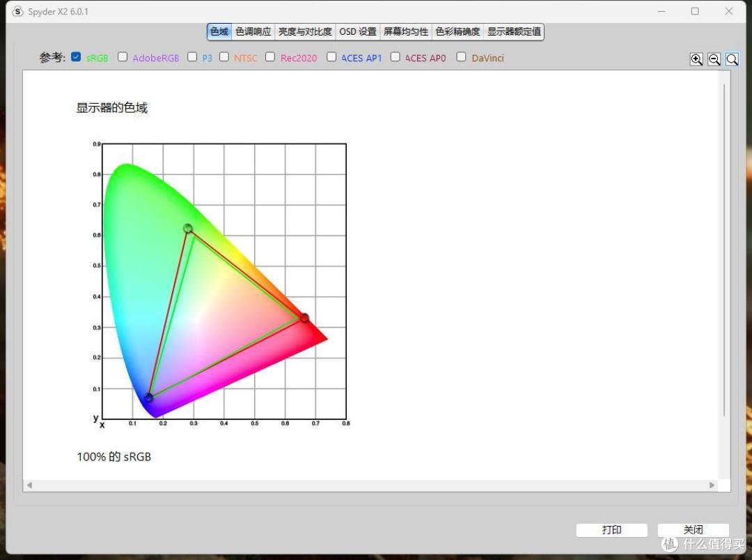Open the 显示器额定值 tab
This screenshot has width=752, height=560.
pyautogui.click(x=514, y=31)
